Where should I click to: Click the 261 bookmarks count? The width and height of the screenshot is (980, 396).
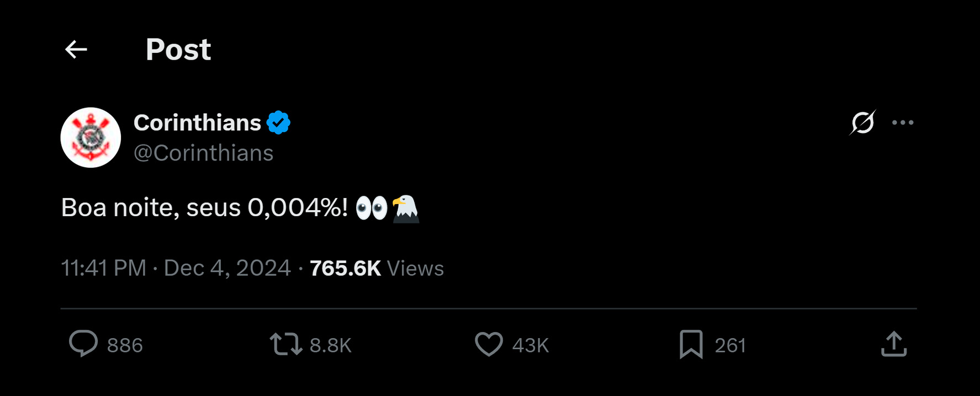(730, 345)
